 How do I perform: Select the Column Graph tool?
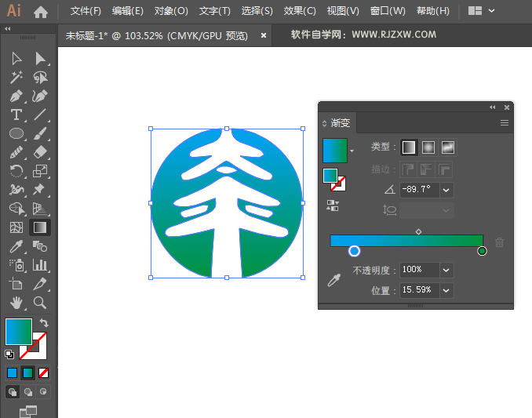click(40, 265)
